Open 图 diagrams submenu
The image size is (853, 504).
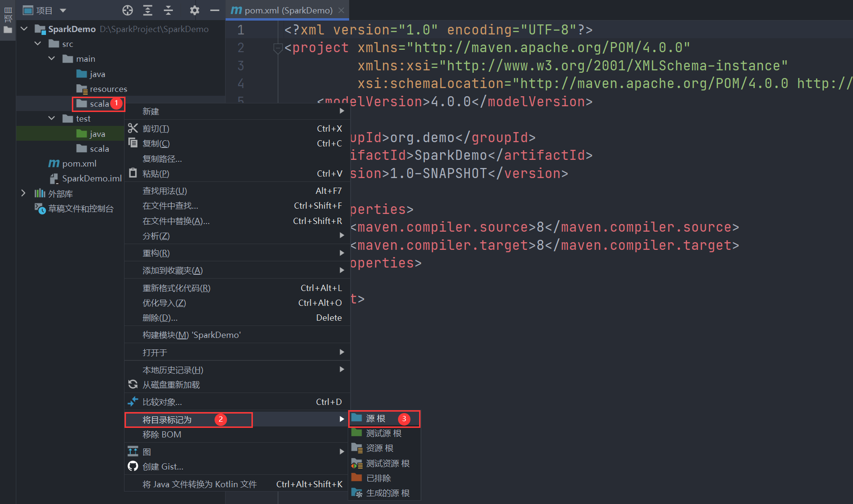[x=237, y=451]
